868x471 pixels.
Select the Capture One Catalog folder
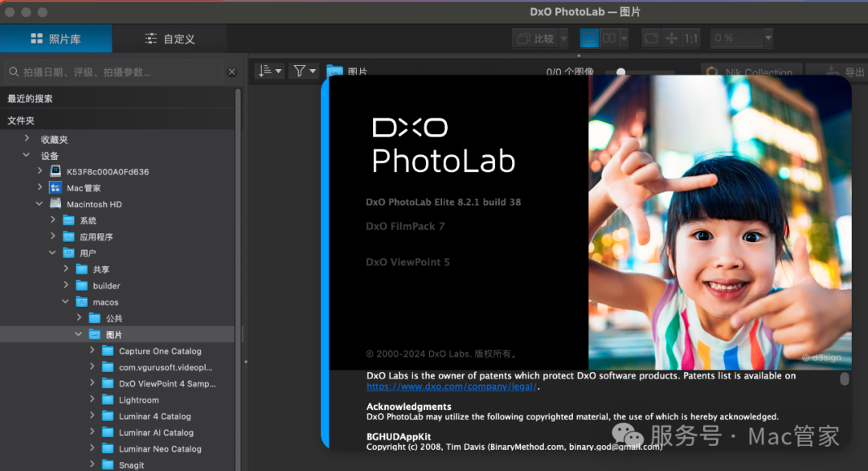click(x=160, y=351)
